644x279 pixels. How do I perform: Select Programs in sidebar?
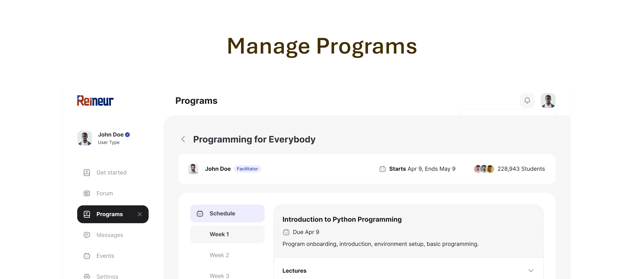click(x=113, y=214)
